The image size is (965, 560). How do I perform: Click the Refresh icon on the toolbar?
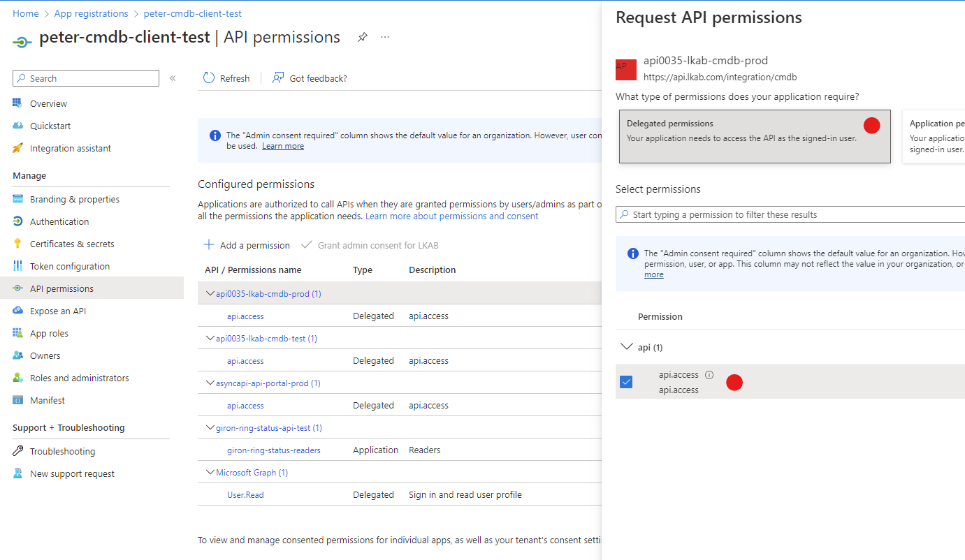208,78
